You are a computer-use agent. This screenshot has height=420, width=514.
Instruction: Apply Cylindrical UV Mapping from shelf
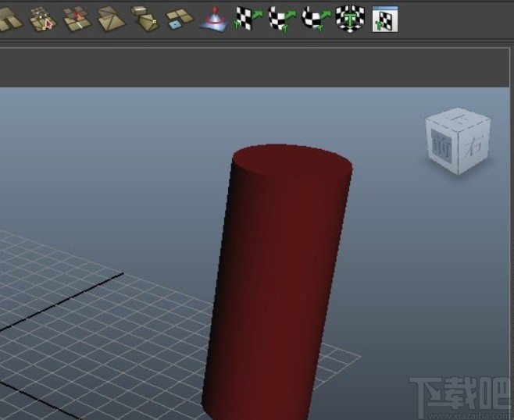click(x=282, y=20)
